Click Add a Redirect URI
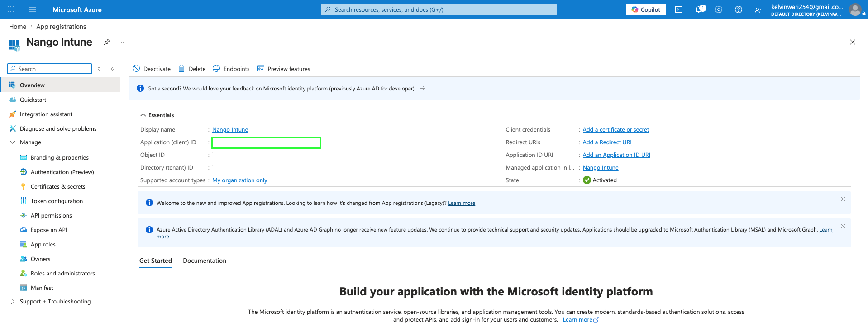This screenshot has height=327, width=868. (607, 142)
